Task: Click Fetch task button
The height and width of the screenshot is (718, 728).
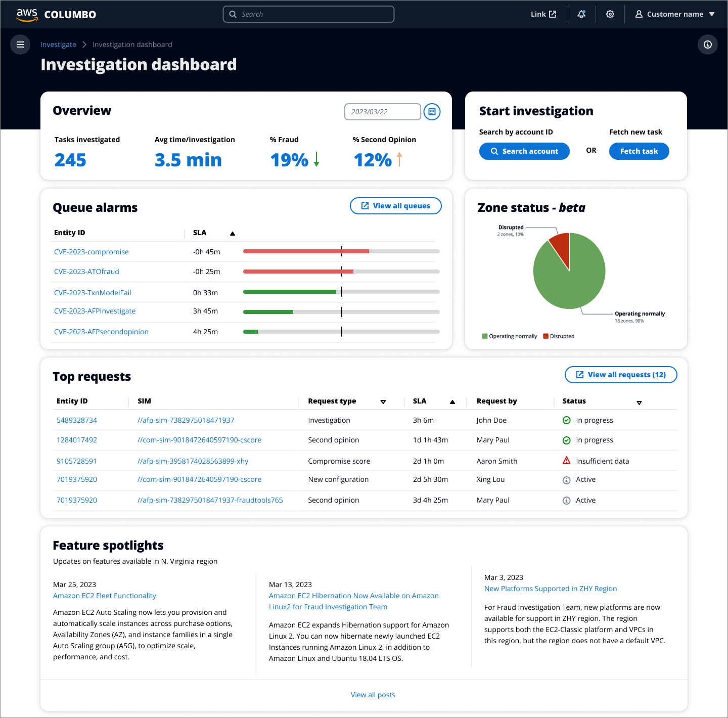Action: click(639, 151)
